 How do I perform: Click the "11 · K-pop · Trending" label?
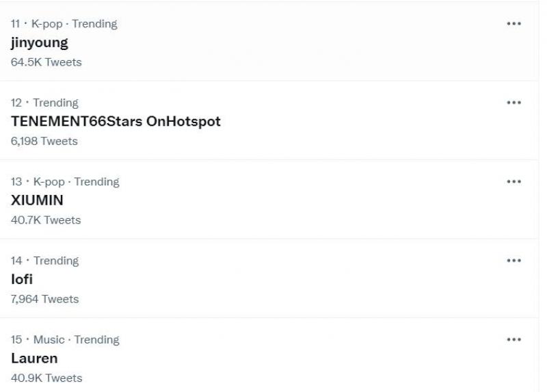tap(64, 24)
